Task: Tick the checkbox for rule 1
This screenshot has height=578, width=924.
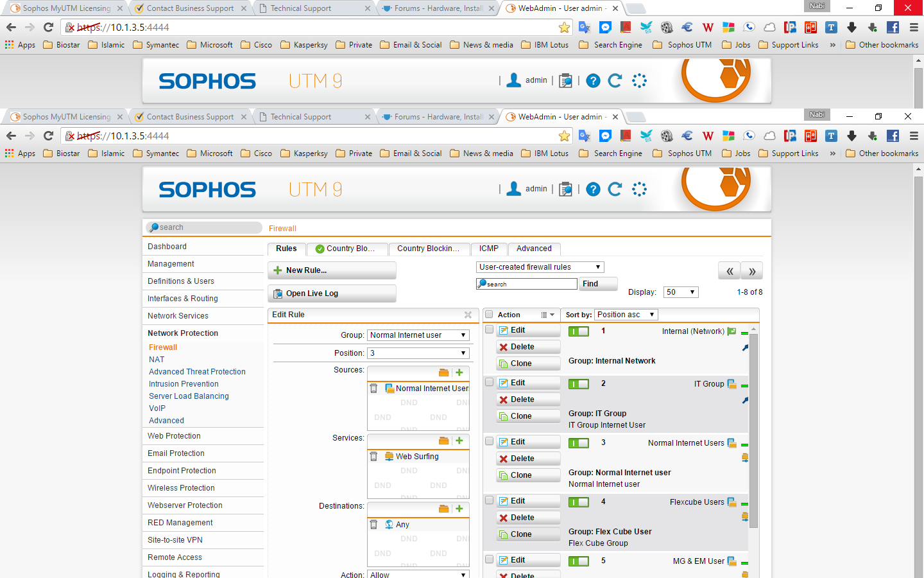Action: point(489,329)
